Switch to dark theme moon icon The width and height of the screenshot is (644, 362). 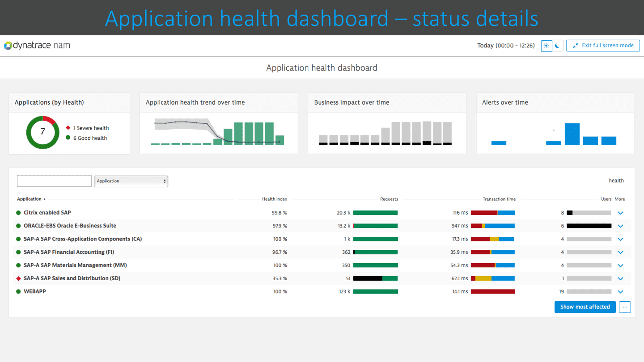point(557,46)
